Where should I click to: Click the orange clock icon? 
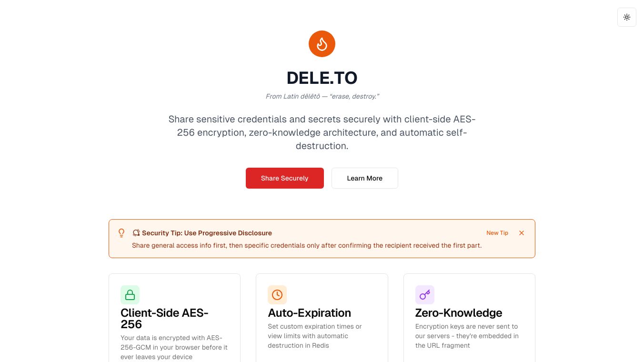click(277, 295)
